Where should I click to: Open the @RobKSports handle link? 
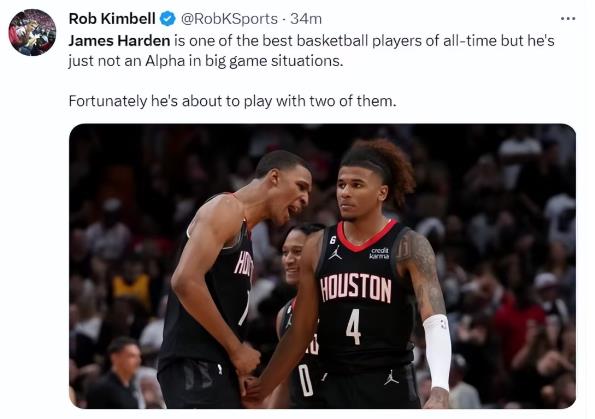[229, 19]
